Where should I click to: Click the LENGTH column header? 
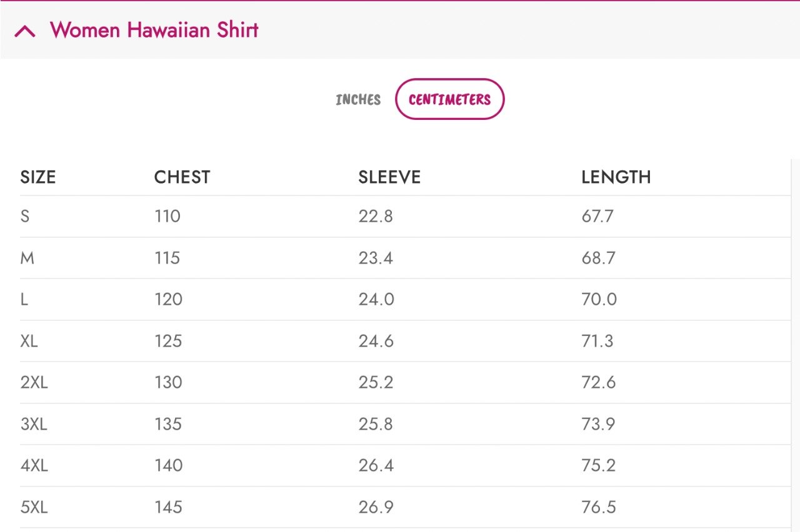point(616,177)
